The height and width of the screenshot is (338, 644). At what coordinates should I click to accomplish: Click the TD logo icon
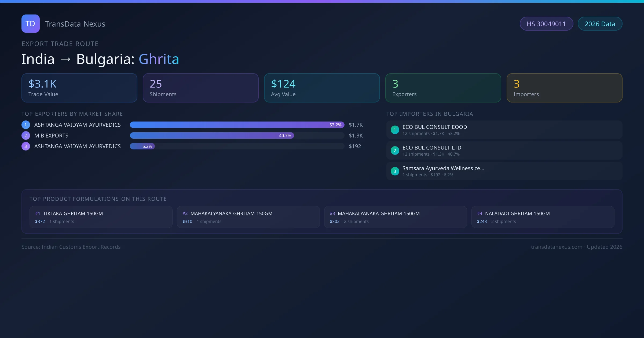click(x=30, y=24)
